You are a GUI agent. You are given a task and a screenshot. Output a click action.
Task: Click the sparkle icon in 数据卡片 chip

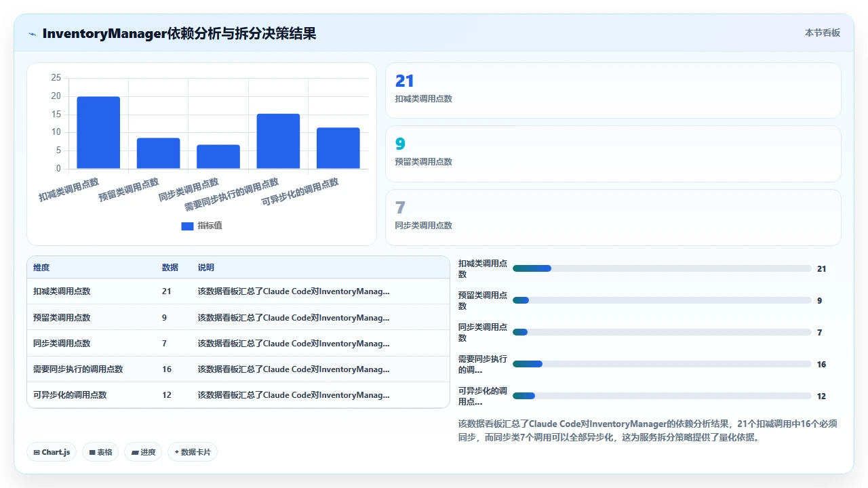[176, 452]
